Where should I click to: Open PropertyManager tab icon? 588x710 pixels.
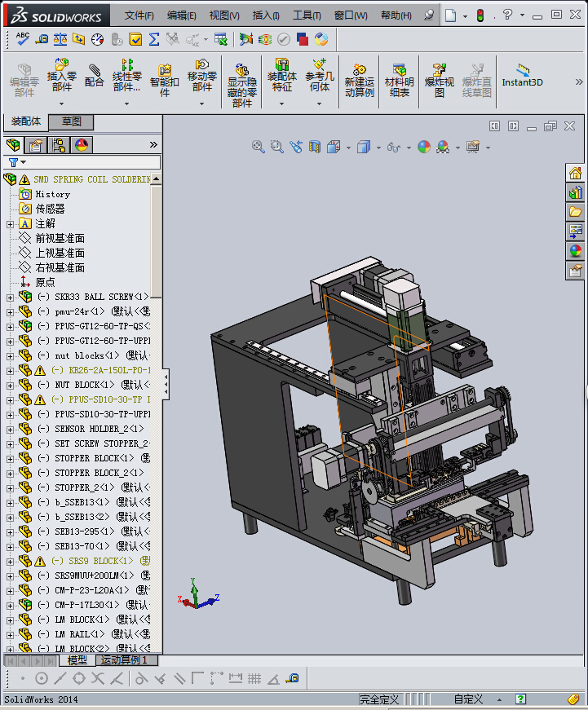(36, 145)
